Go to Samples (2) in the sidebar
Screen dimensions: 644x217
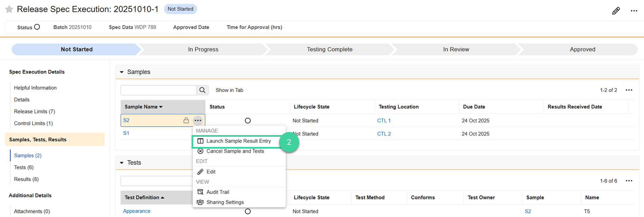click(x=28, y=155)
